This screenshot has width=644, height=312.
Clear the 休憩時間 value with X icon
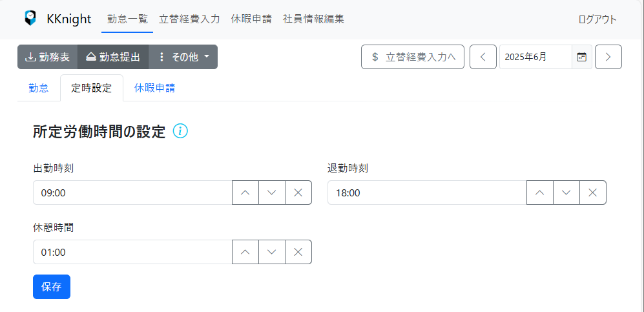(x=298, y=252)
